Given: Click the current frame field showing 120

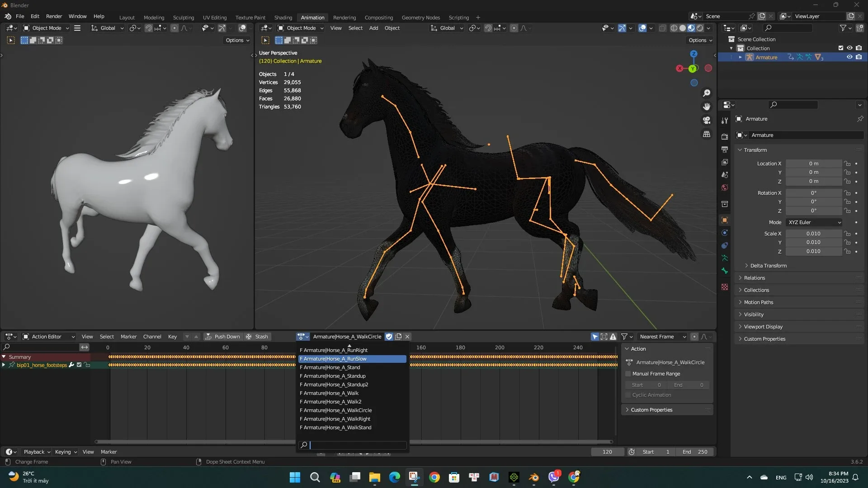Looking at the screenshot, I should [607, 452].
